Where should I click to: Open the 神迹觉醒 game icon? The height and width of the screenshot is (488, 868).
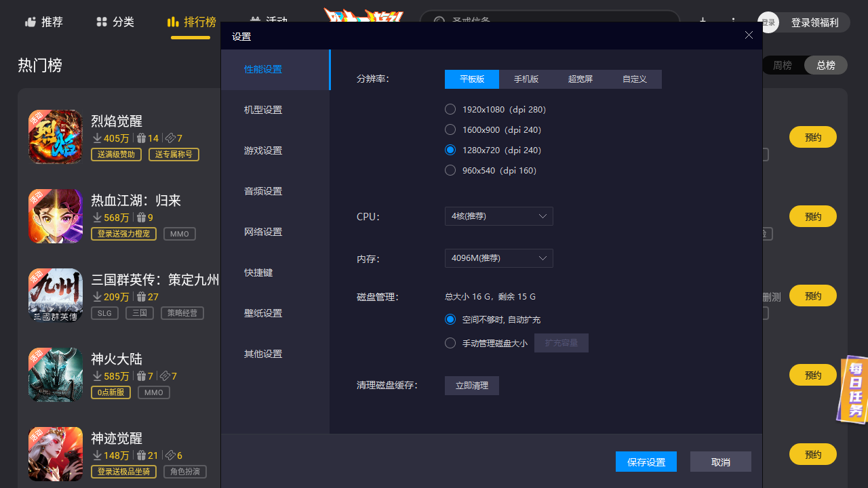tap(56, 454)
